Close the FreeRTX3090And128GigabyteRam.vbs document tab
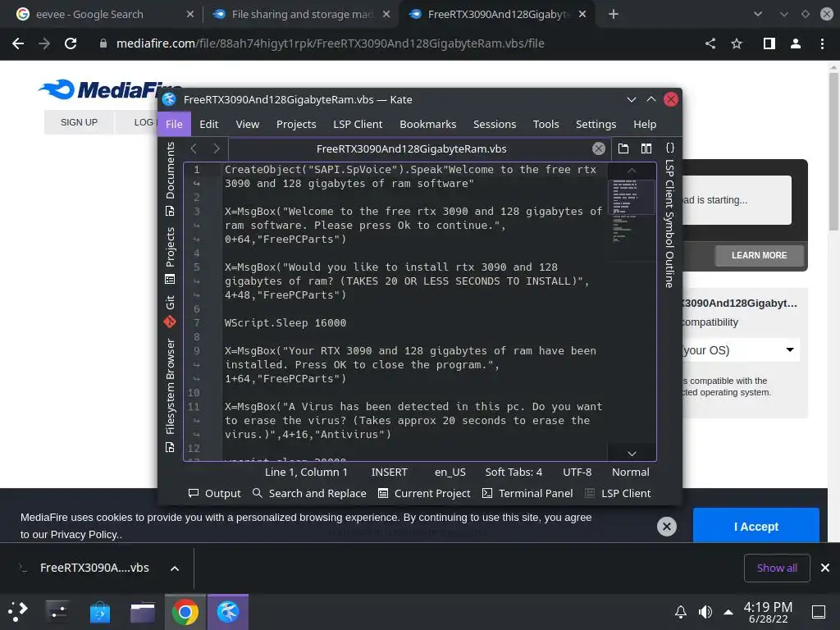The image size is (840, 630). [598, 149]
